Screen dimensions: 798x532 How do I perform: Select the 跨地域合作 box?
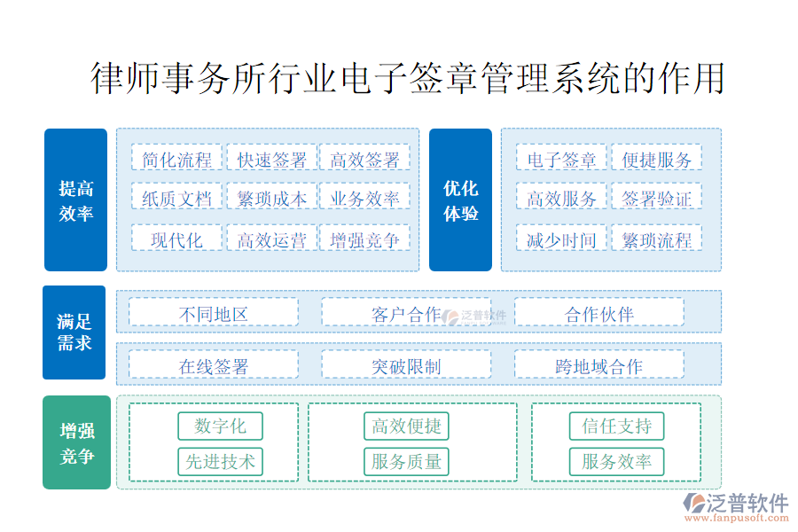[x=599, y=364]
